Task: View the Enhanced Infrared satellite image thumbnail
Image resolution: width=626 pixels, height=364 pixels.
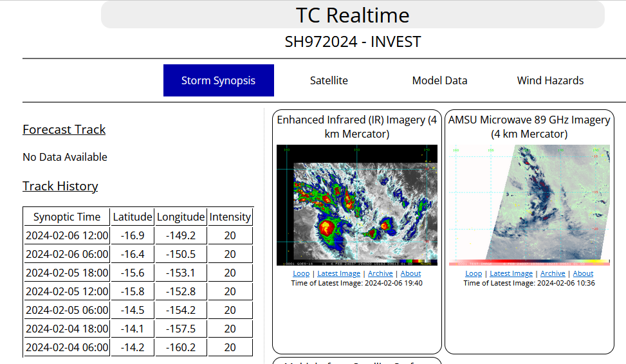Action: 357,205
